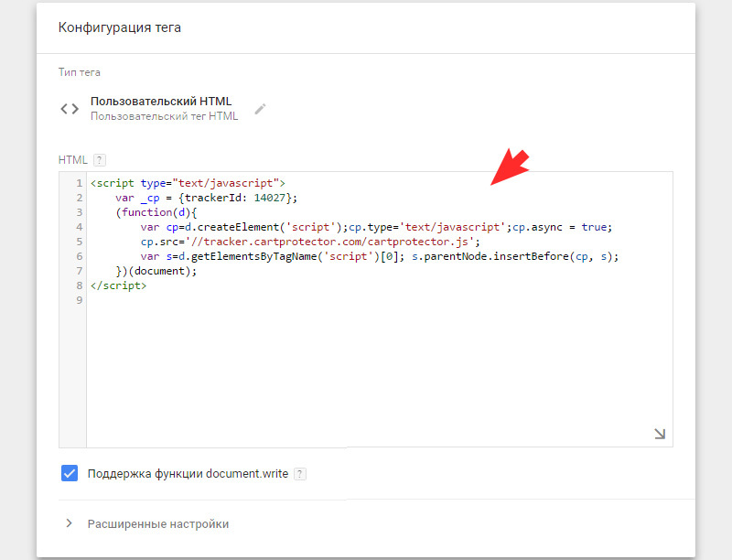This screenshot has width=732, height=560.
Task: Click line number 9 in the gutter
Action: coord(80,300)
